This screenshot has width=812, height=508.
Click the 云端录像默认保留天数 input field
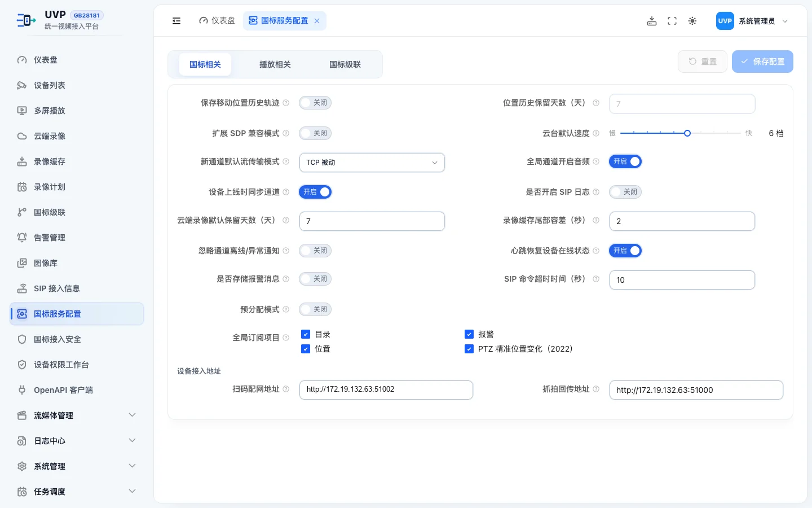372,221
